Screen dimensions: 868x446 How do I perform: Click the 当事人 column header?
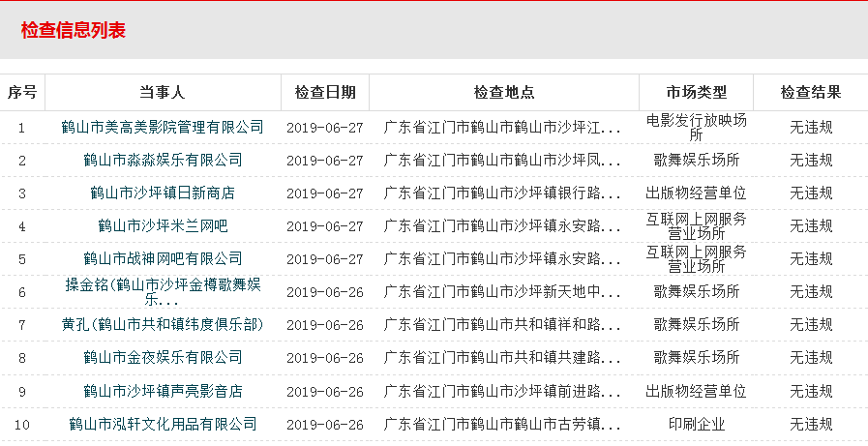(162, 93)
